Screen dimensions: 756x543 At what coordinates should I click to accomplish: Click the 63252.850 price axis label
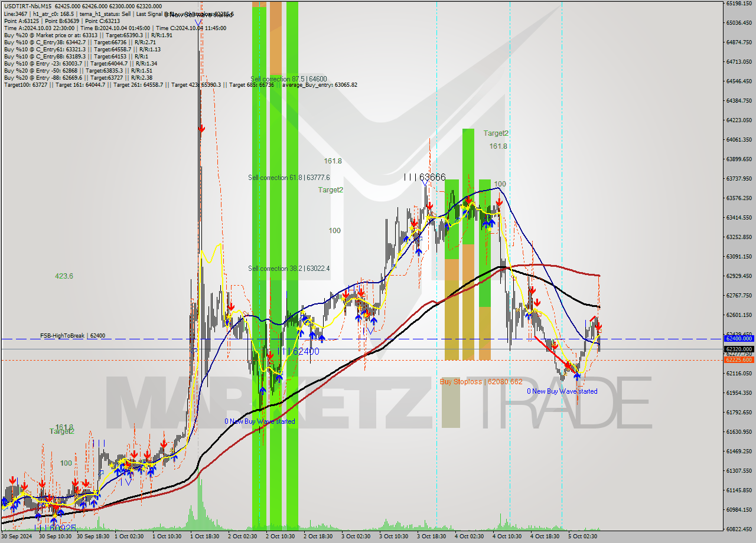(x=739, y=237)
